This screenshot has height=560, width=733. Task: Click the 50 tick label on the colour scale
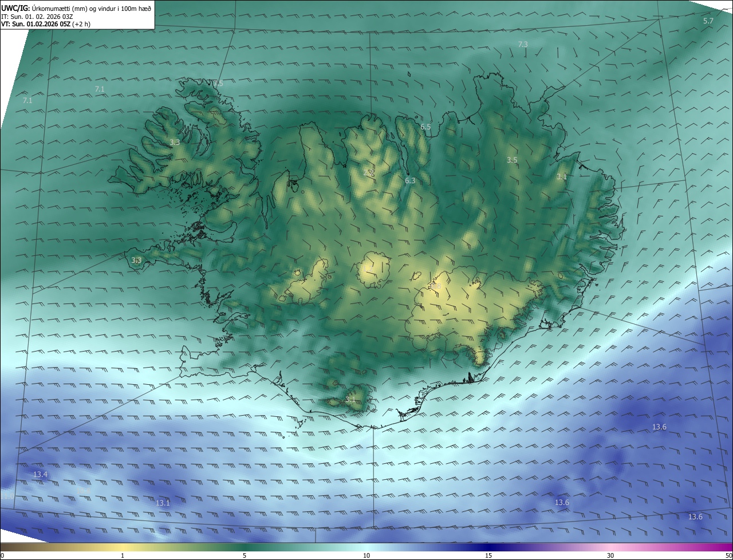coord(729,555)
